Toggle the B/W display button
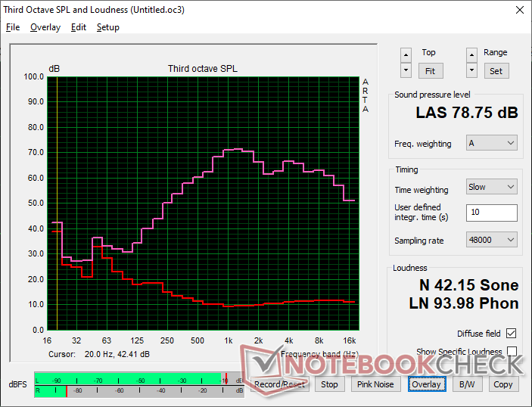Viewport: 532px width, 407px height. 467,384
